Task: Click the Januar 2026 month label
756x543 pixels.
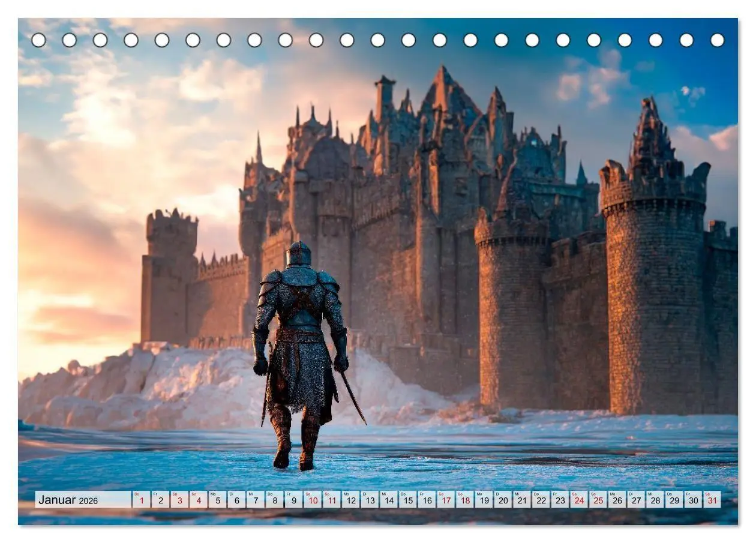Action: 68,500
